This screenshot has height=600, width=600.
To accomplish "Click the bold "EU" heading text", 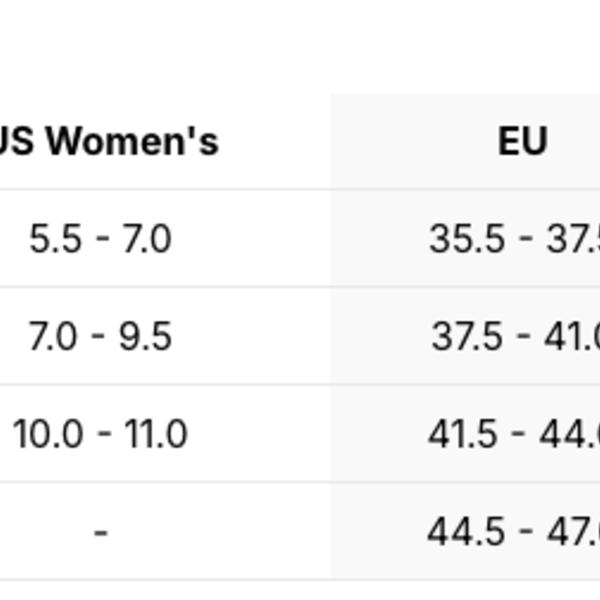I will pyautogui.click(x=522, y=141).
